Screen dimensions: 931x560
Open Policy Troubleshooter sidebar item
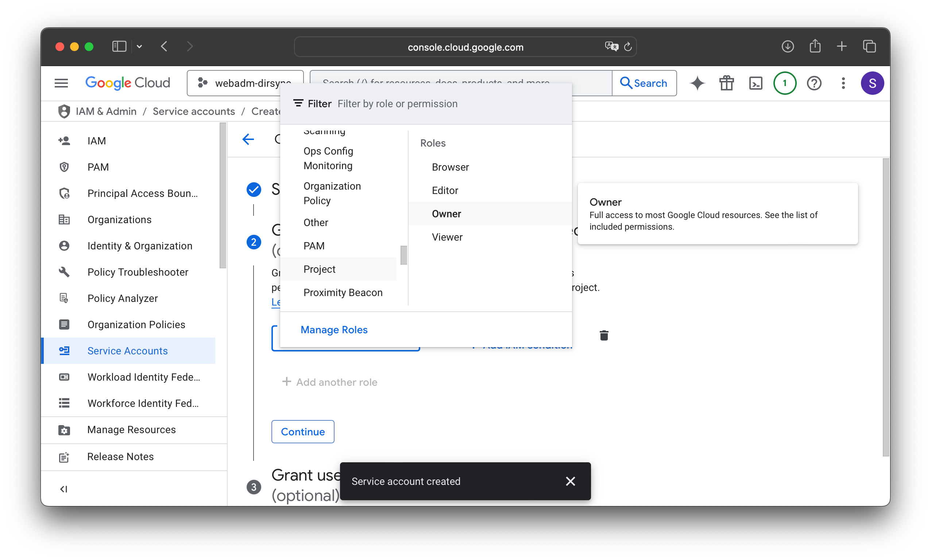128,272
